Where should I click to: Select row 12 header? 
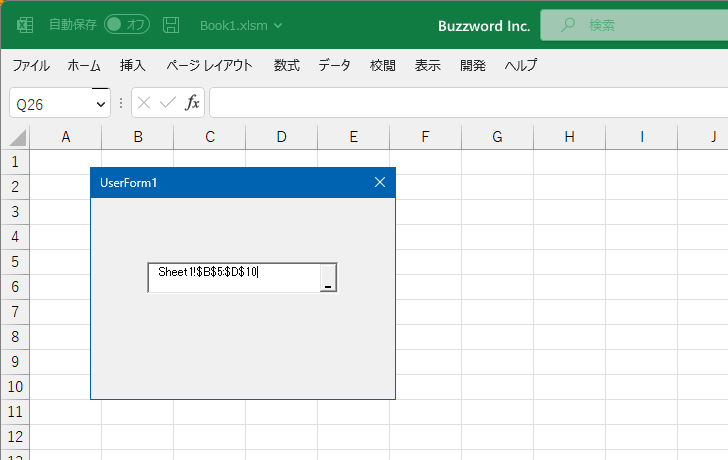click(15, 437)
